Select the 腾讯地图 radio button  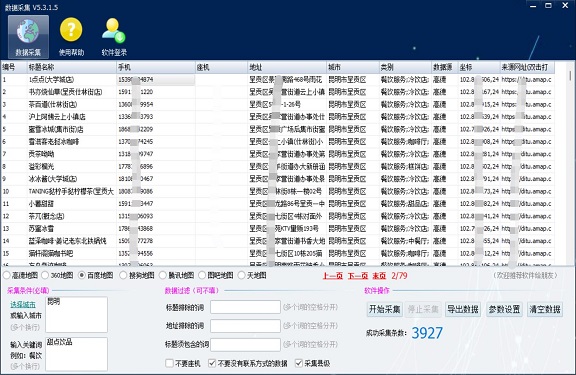(163, 275)
